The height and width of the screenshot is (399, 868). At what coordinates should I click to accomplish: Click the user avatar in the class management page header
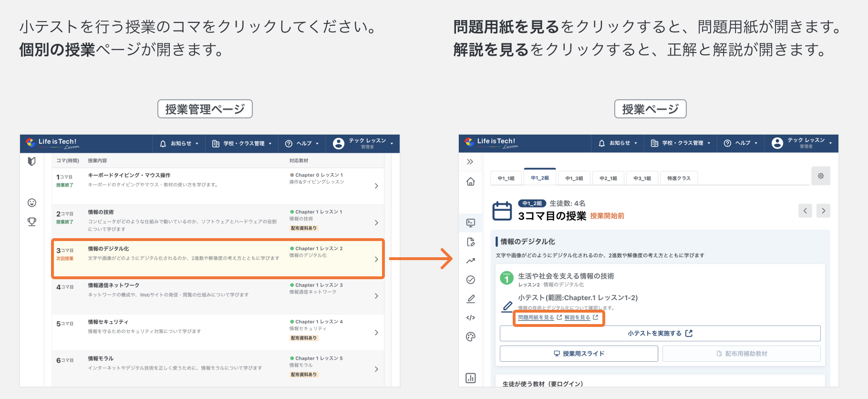click(339, 144)
